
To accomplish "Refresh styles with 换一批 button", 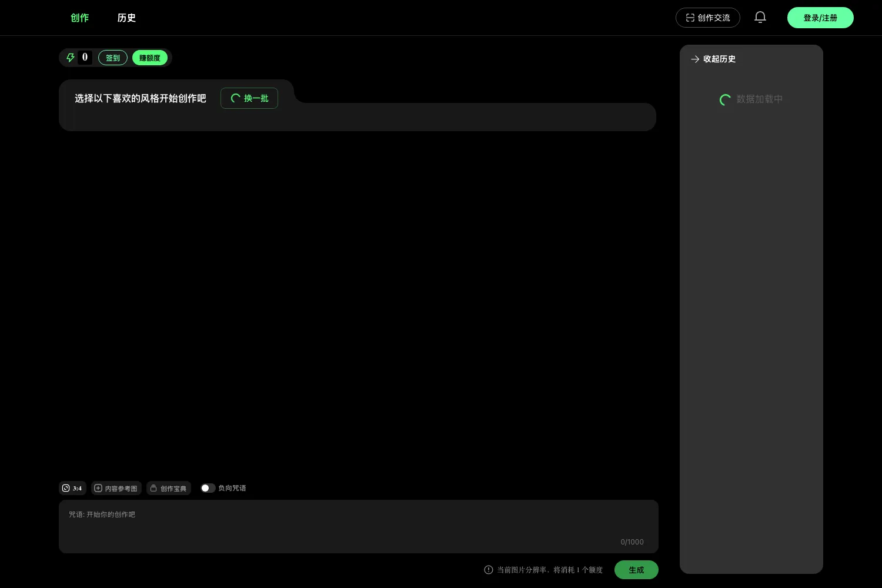I will (x=249, y=98).
